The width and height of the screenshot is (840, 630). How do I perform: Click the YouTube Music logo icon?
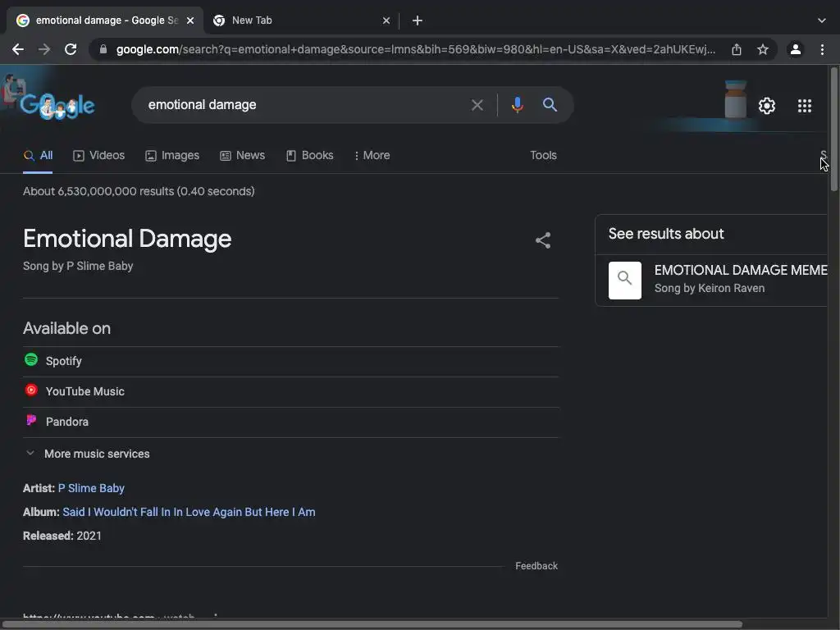tap(31, 390)
